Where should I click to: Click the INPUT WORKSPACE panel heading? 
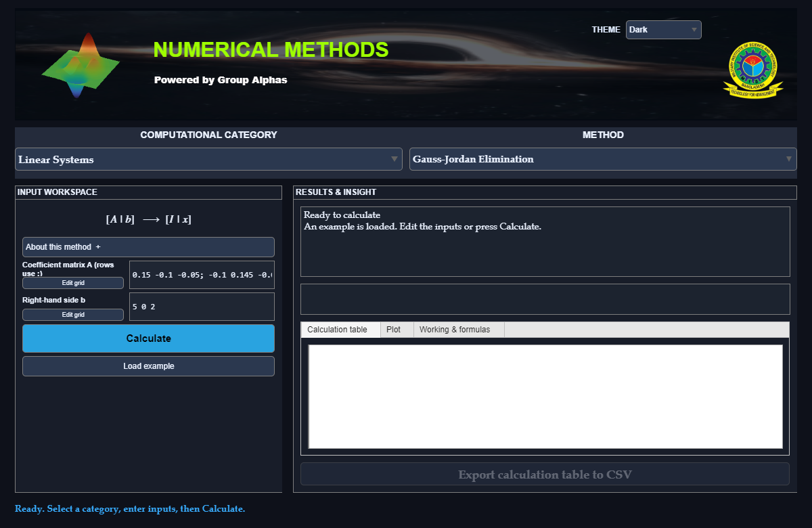pos(57,192)
